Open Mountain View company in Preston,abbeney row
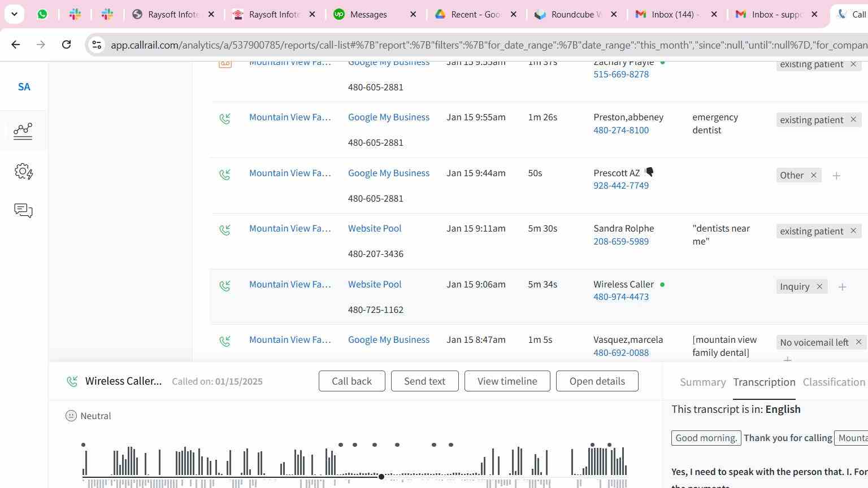Viewport: 868px width, 488px height. coord(290,117)
